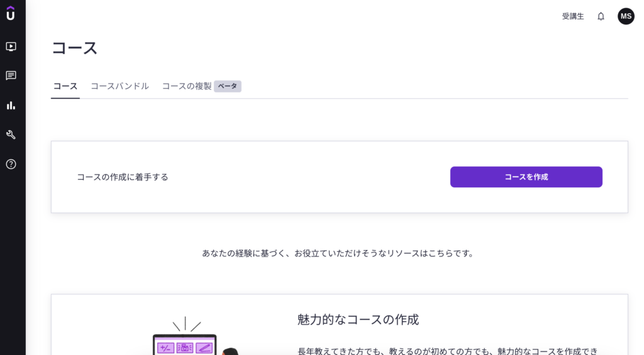Click the 長年教えてきた方でも description text
Image resolution: width=644 pixels, height=355 pixels.
447,351
